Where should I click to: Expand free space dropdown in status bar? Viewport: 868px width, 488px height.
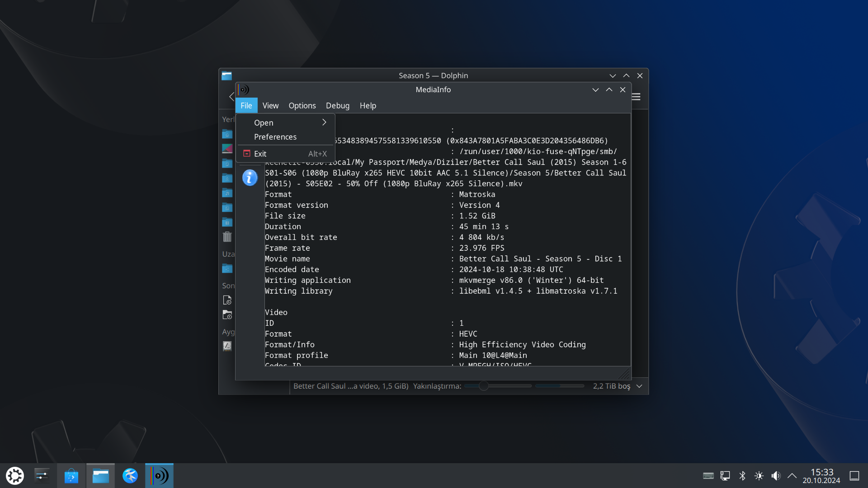click(x=639, y=386)
